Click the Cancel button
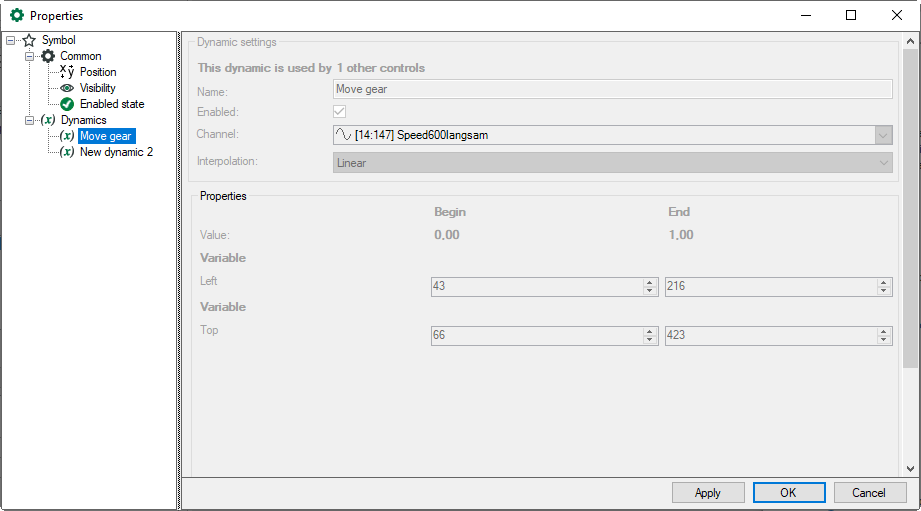Viewport: 921px width, 511px height. coord(869,492)
